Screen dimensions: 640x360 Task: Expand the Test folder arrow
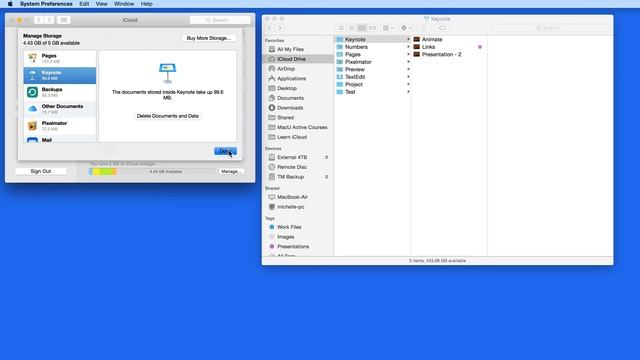[408, 92]
